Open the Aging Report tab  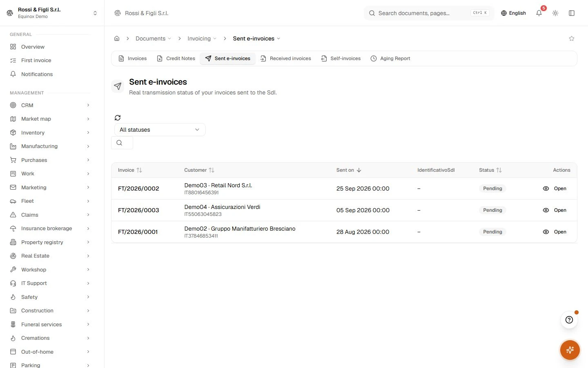point(390,58)
